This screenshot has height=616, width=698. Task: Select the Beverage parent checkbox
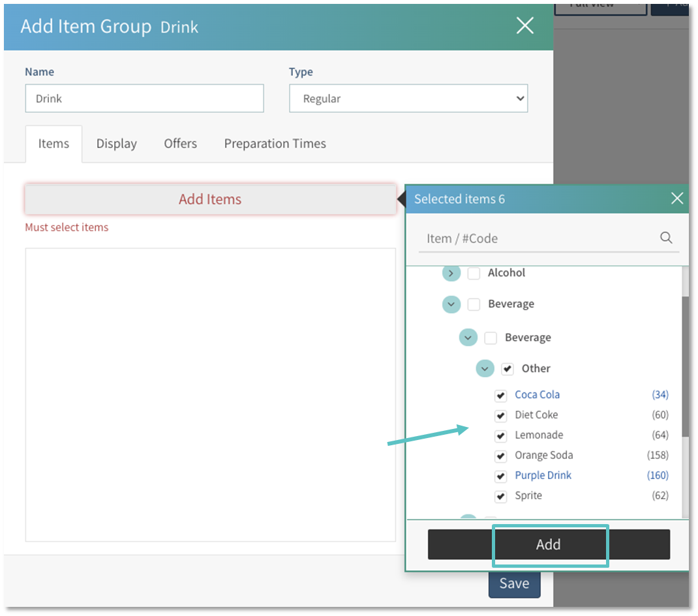click(x=474, y=304)
